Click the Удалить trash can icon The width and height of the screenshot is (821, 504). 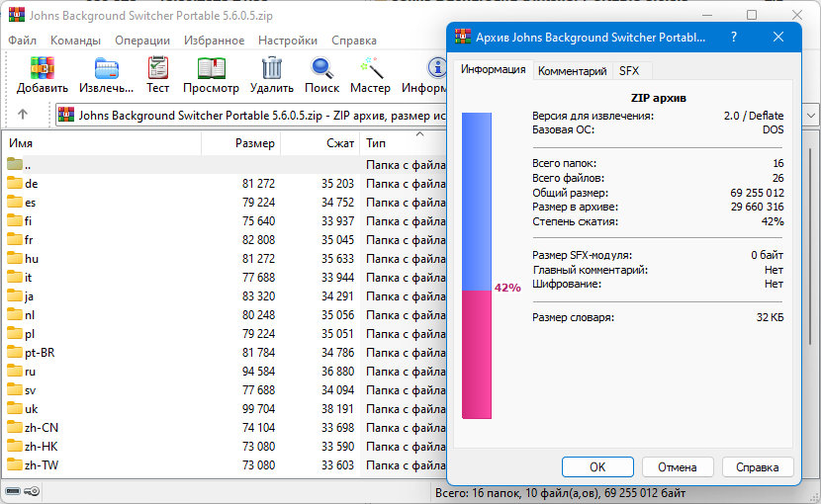(271, 69)
